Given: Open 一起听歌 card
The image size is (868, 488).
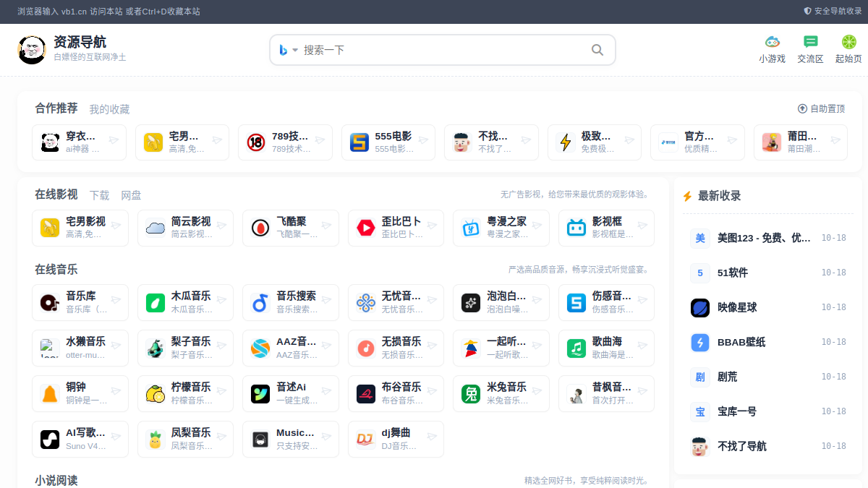Looking at the screenshot, I should pyautogui.click(x=501, y=348).
